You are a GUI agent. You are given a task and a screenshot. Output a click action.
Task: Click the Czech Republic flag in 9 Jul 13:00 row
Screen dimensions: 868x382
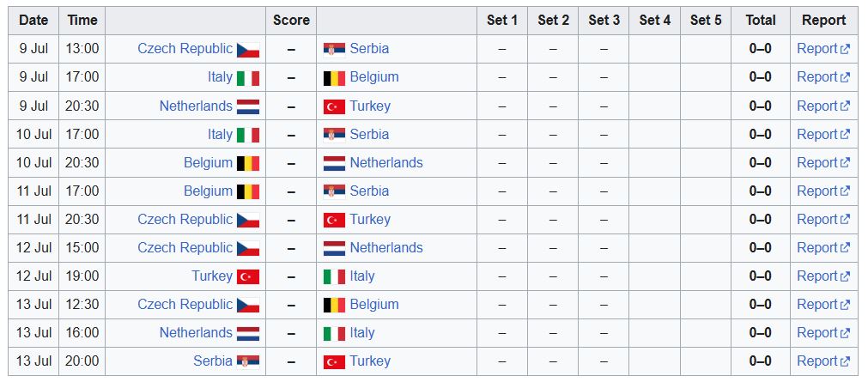[248, 50]
